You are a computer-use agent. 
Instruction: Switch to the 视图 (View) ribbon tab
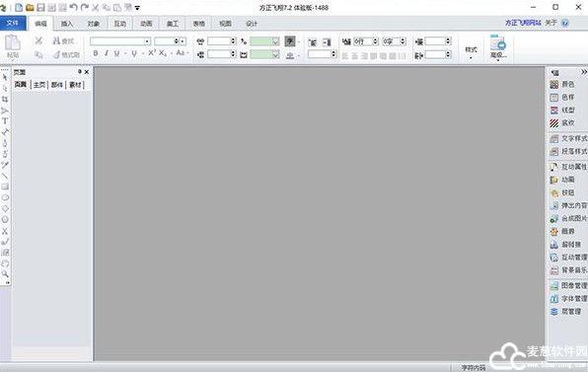tap(225, 24)
